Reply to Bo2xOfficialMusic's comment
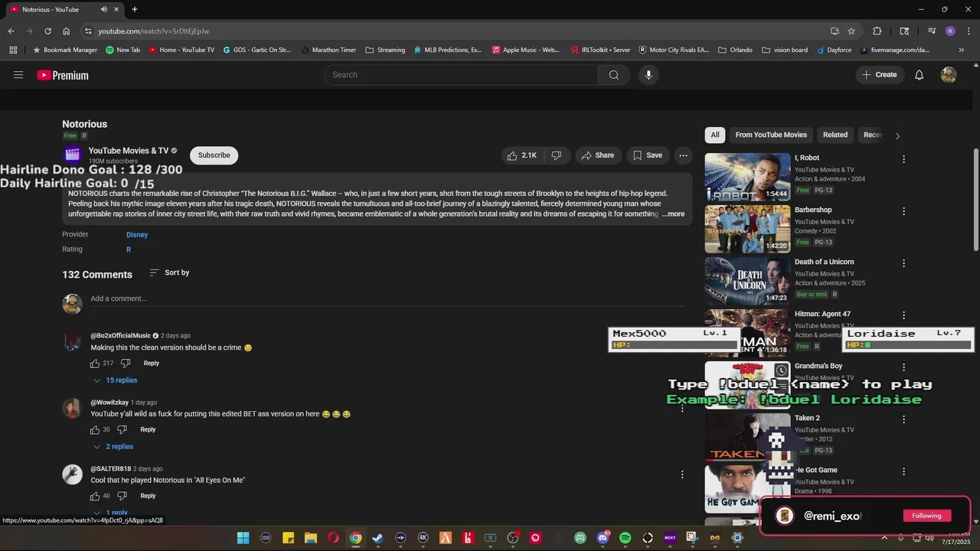This screenshot has width=980, height=551. tap(152, 364)
